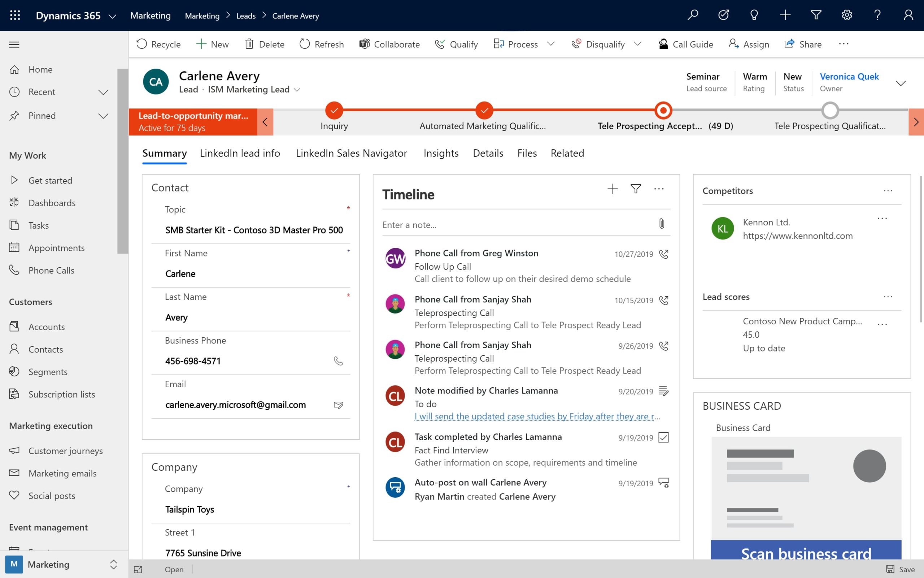Viewport: 924px width, 578px height.
Task: Expand the record header chevron
Action: pyautogui.click(x=901, y=83)
